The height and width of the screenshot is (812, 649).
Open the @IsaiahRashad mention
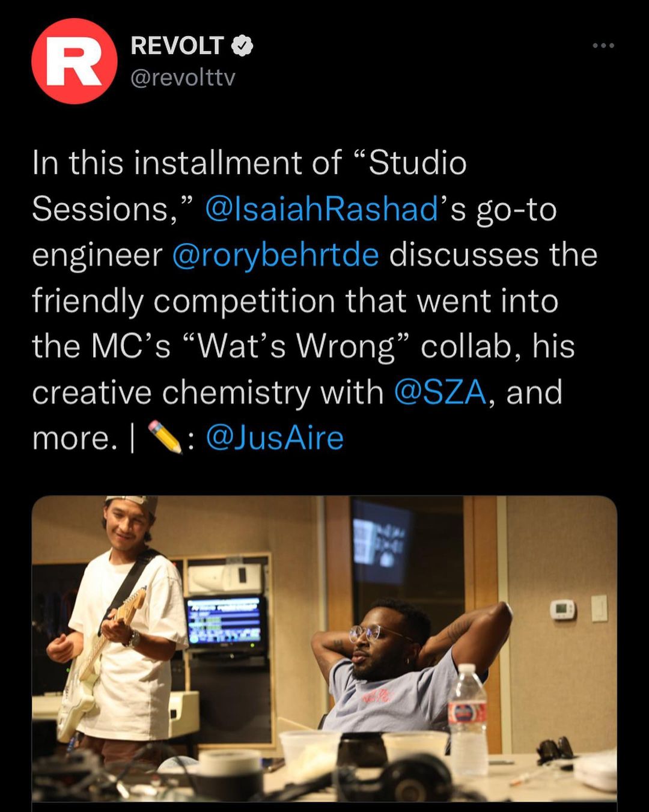pyautogui.click(x=321, y=209)
